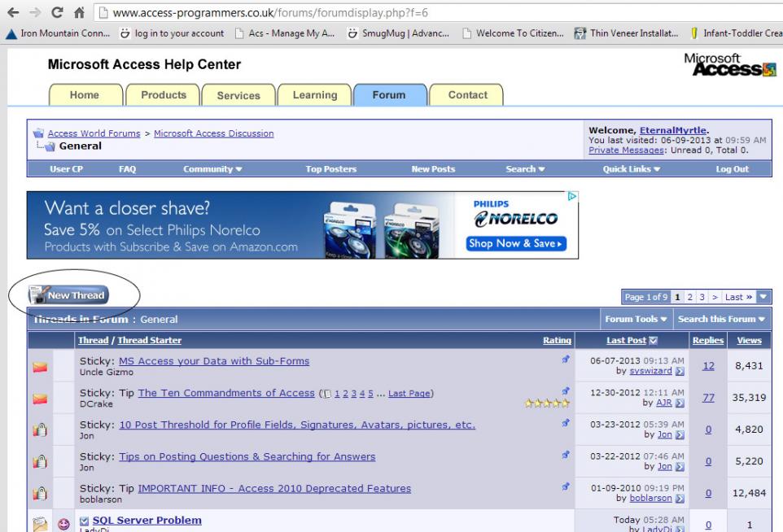Show New Posts
Image resolution: width=783 pixels, height=532 pixels.
(x=433, y=169)
